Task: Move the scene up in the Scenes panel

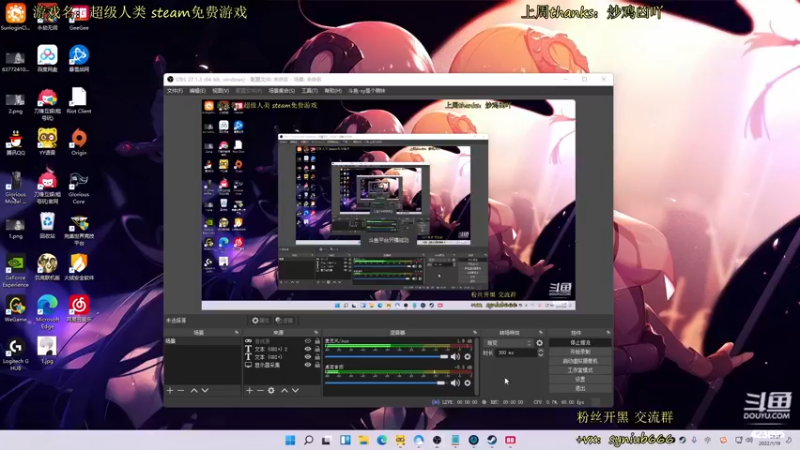Action: (x=194, y=390)
